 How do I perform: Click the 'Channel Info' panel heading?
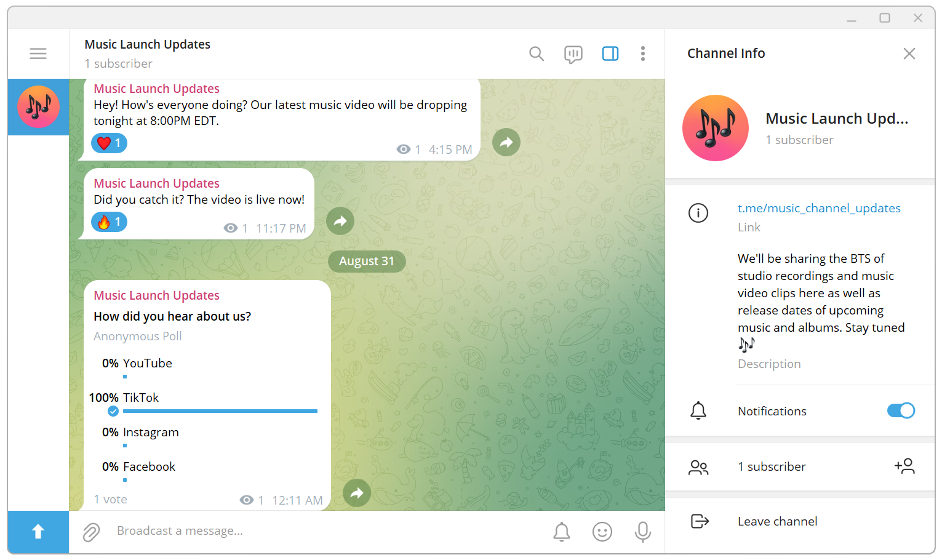click(726, 54)
